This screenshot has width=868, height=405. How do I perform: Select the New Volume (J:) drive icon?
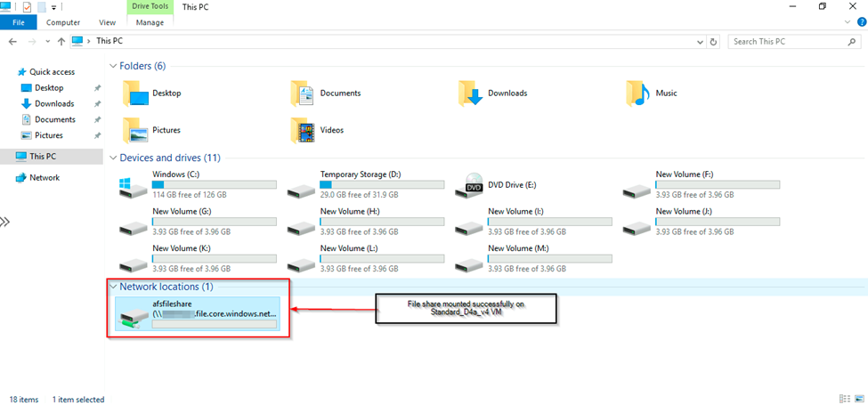(637, 228)
